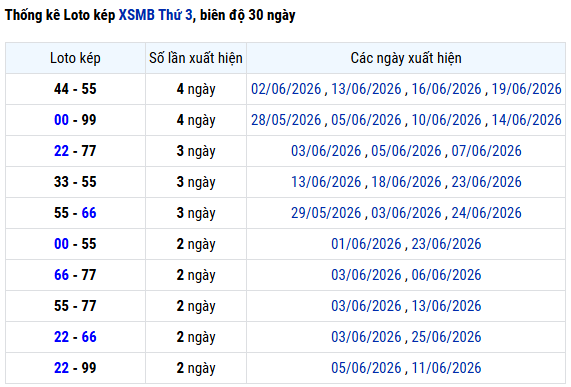
Task: Open date 03/06/2026 in 55 - 66 row
Action: point(406,213)
